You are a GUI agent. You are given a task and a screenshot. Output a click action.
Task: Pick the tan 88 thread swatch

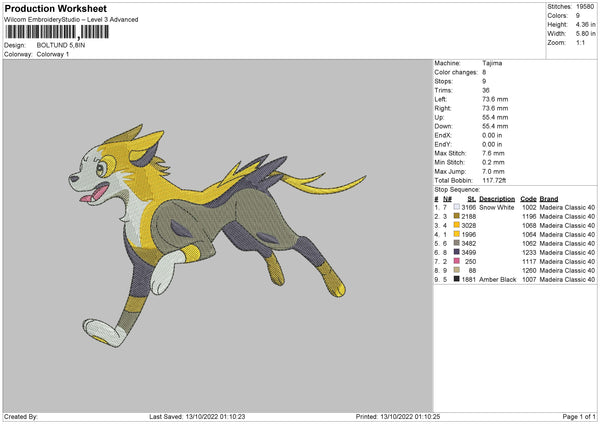coord(457,270)
